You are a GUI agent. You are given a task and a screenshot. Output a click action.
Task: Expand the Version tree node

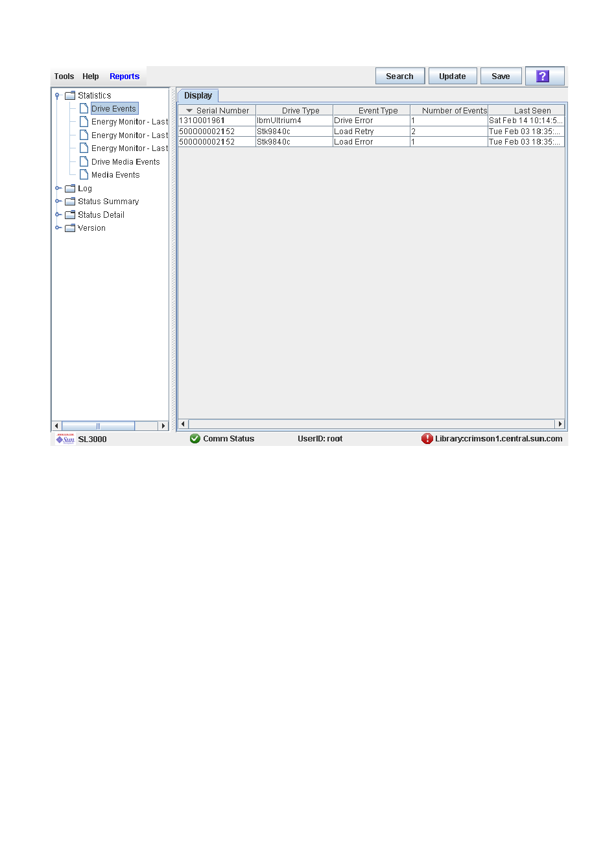point(58,228)
